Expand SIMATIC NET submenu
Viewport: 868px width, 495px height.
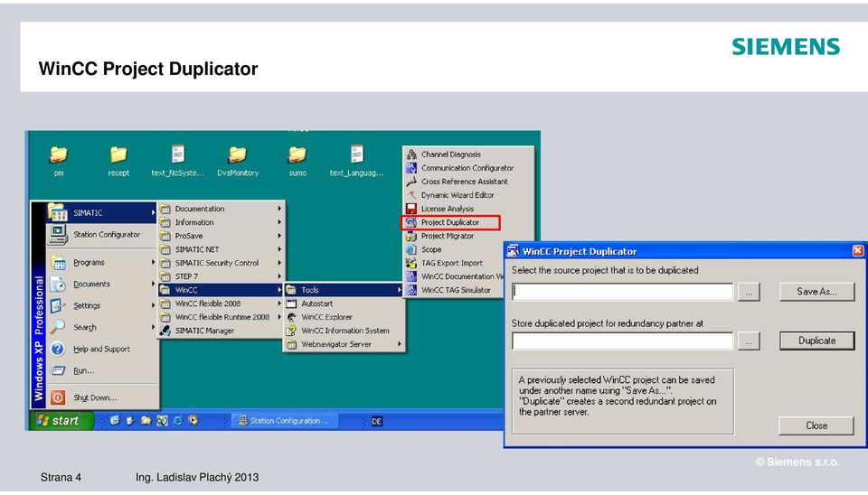click(x=222, y=249)
